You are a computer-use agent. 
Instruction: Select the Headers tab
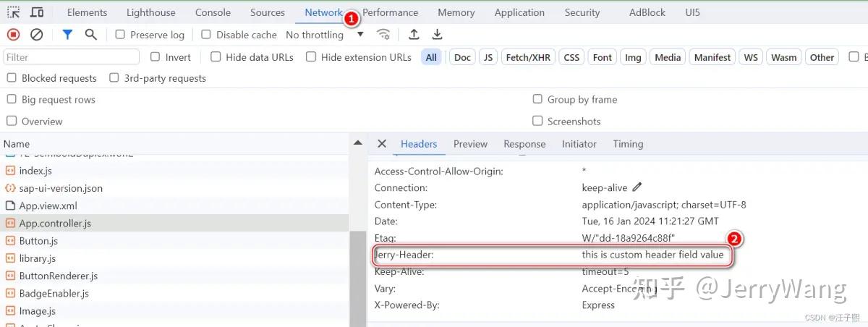(x=419, y=144)
